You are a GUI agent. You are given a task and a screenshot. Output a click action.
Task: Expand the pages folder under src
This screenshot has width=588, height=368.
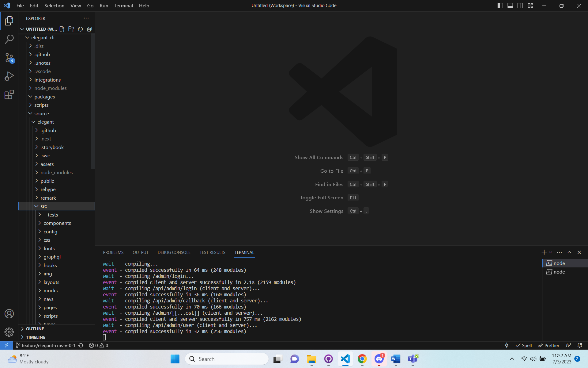click(50, 307)
